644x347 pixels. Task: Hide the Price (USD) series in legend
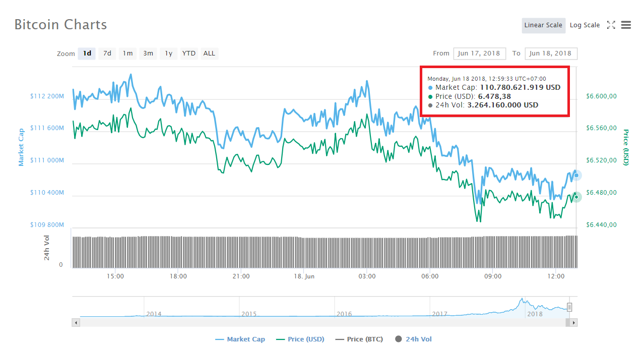(x=300, y=339)
